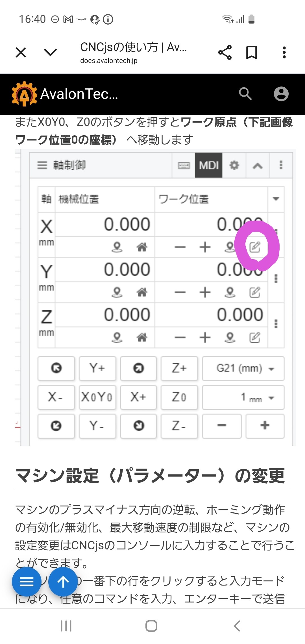305x644 pixels.
Task: Open the blue floating hamburger menu button
Action: (27, 582)
